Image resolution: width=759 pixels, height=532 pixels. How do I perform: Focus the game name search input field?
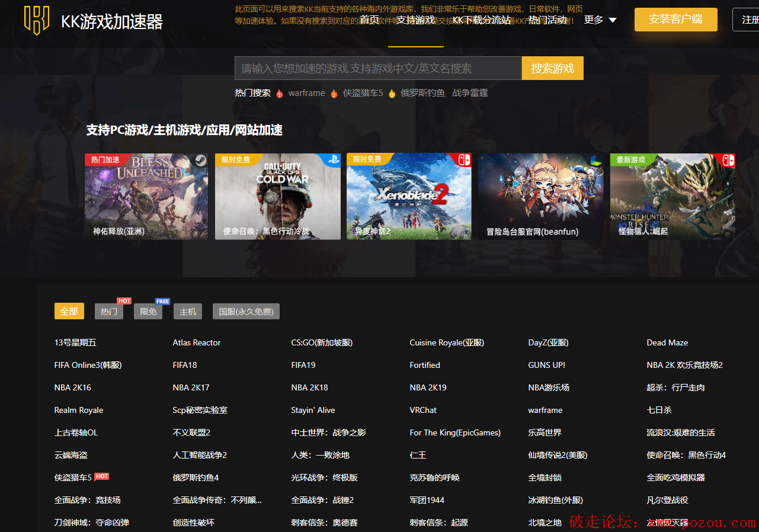click(x=378, y=68)
